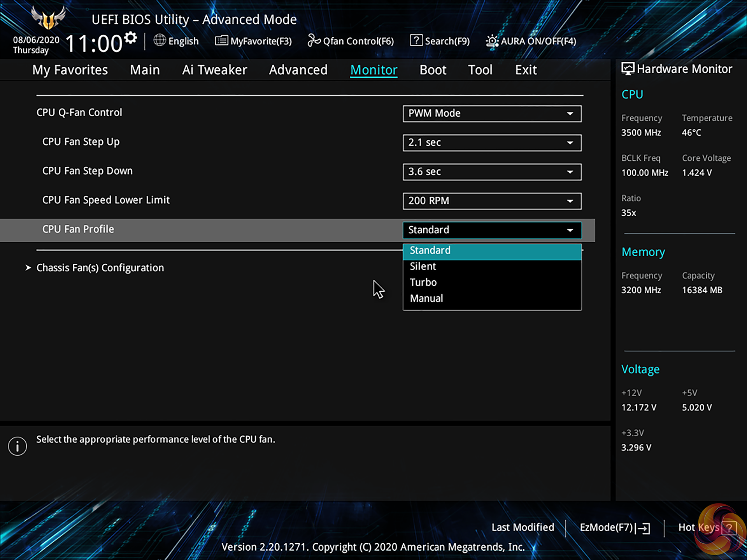Image resolution: width=747 pixels, height=560 pixels.
Task: Open CPU Fan Speed Lower Limit dropdown
Action: click(x=492, y=201)
